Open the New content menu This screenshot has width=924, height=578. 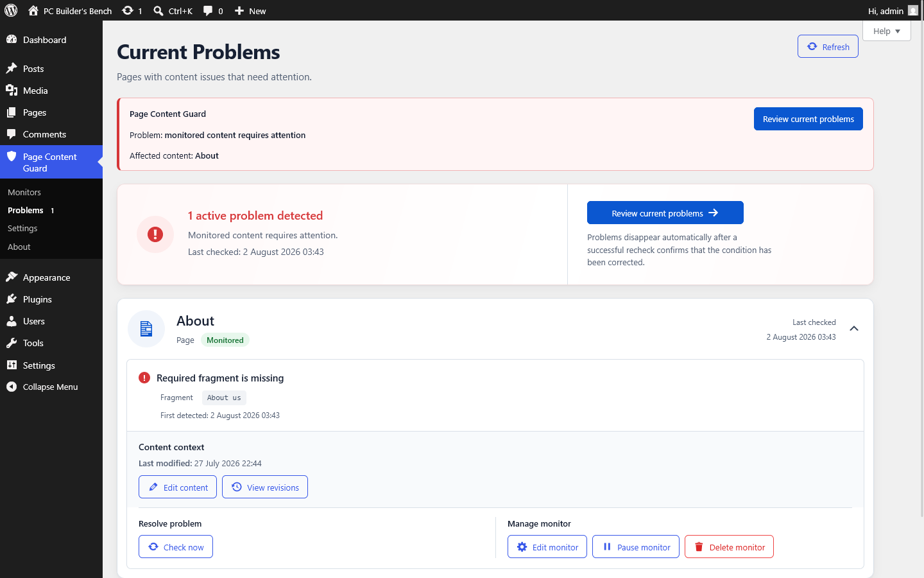(x=250, y=11)
